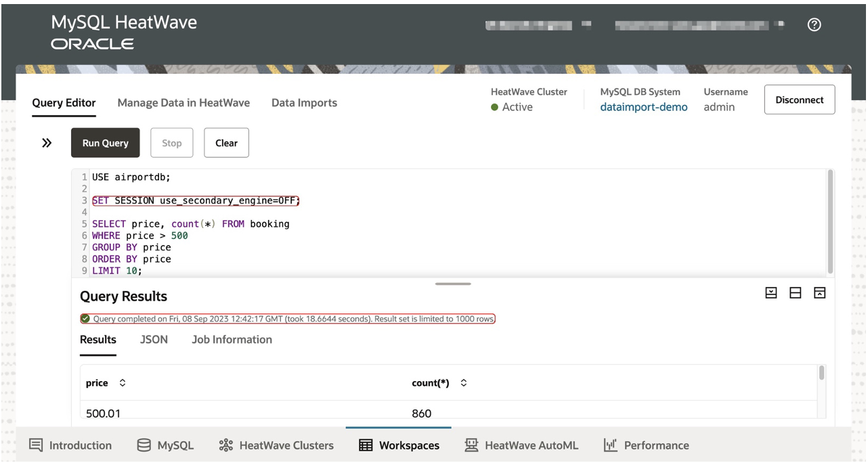
Task: Open HeatWave Clusters from the bottom bar
Action: [x=276, y=445]
